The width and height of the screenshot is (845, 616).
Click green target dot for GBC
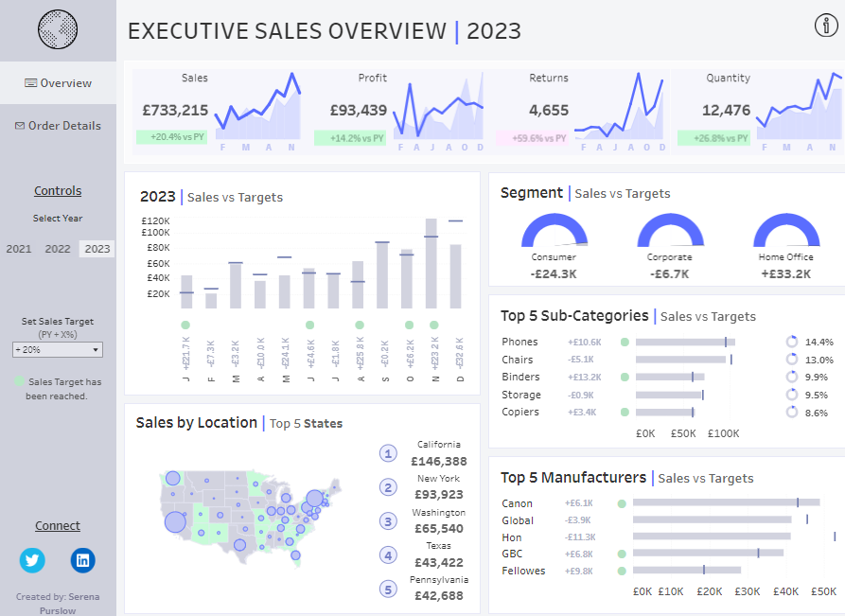coord(622,554)
